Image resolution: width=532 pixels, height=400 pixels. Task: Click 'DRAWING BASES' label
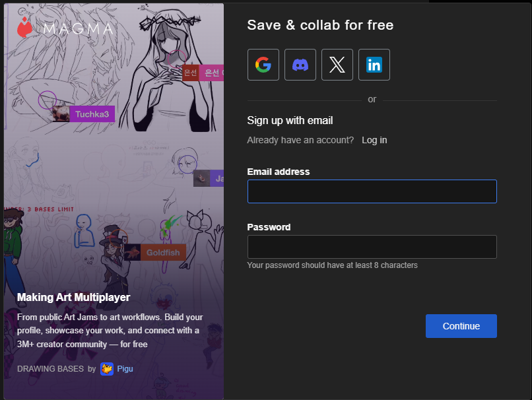tap(51, 369)
